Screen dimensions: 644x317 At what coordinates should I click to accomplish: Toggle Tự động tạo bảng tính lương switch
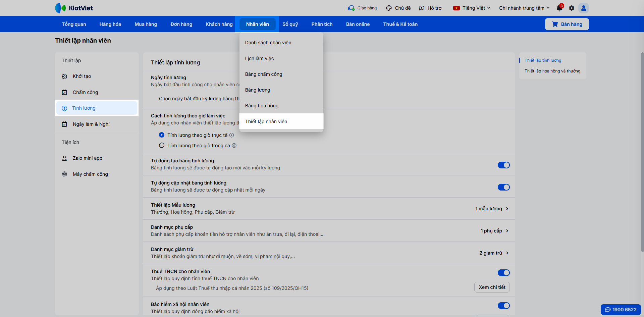tap(503, 165)
